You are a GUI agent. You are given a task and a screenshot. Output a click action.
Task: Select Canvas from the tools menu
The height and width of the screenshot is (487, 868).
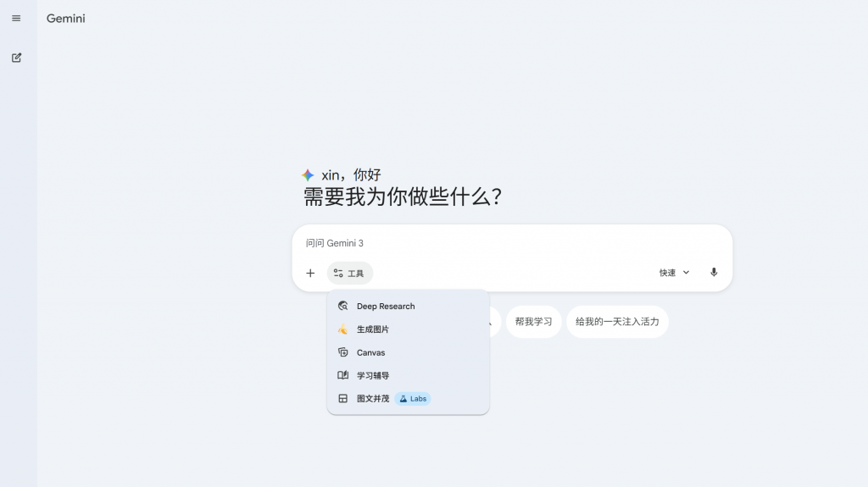[x=408, y=352]
